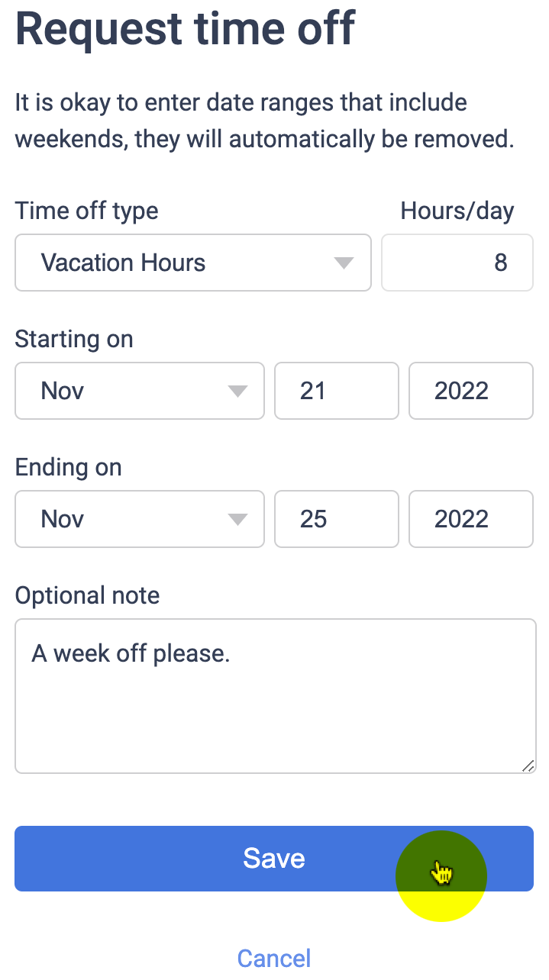Click the ending day field showing 25
This screenshot has height=980, width=549.
pos(336,519)
